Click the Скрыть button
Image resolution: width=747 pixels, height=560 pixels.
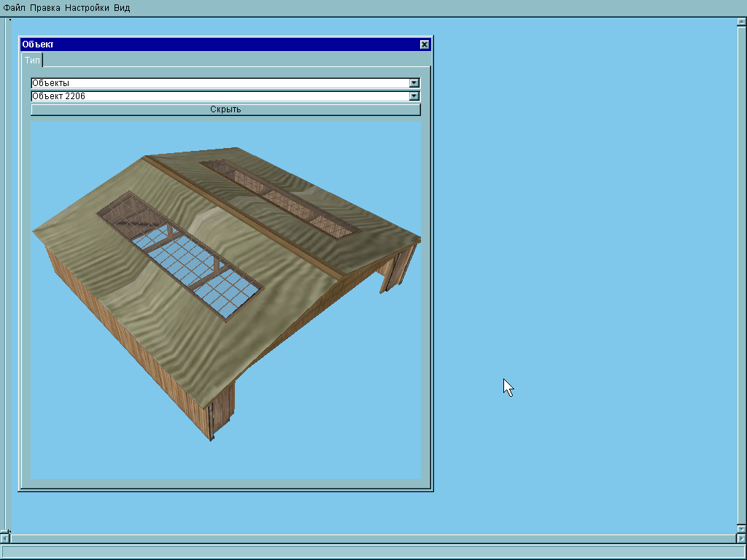pos(226,109)
